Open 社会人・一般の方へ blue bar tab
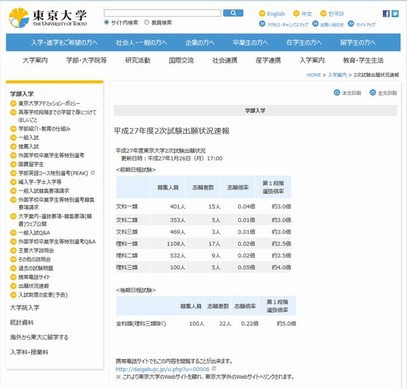 click(x=141, y=43)
